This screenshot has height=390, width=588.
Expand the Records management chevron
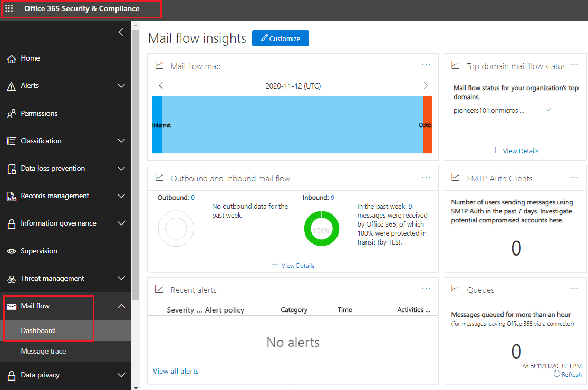[x=121, y=196]
